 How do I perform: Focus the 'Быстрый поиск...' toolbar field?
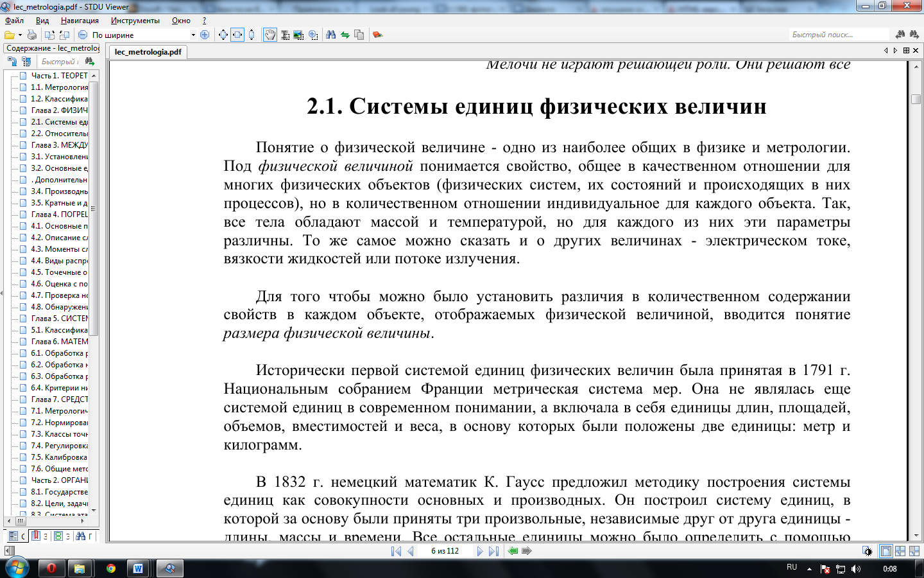coord(839,35)
